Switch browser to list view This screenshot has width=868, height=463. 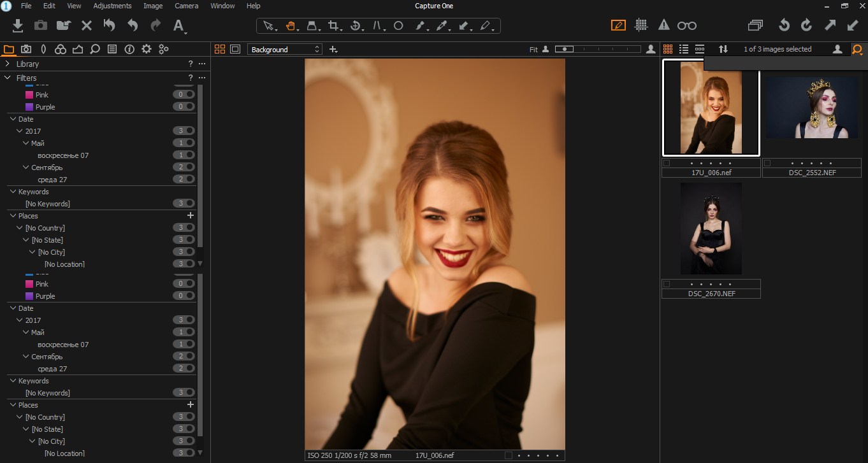point(684,49)
